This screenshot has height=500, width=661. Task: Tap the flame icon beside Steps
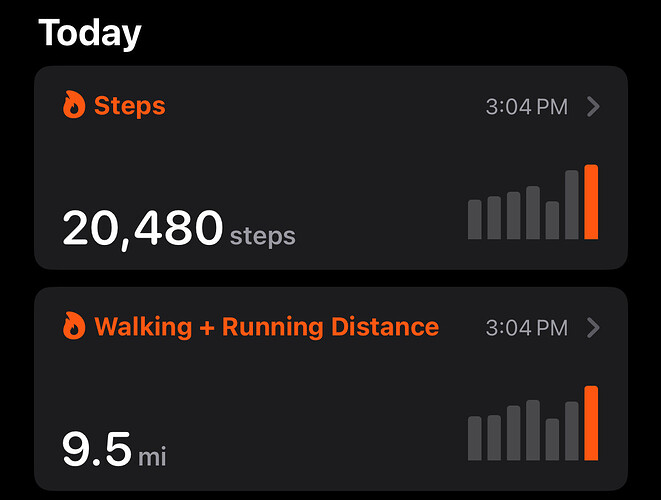point(74,104)
